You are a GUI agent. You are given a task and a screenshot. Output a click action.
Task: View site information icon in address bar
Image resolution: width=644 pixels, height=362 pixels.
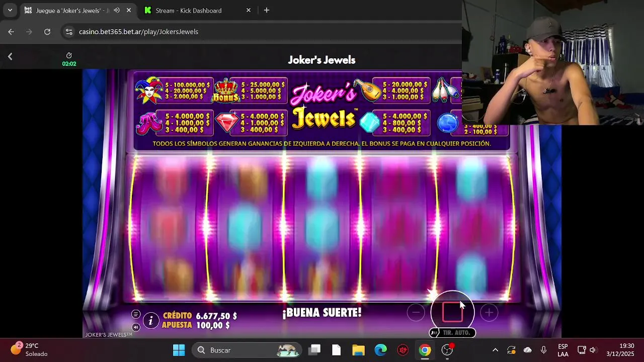pos(69,32)
